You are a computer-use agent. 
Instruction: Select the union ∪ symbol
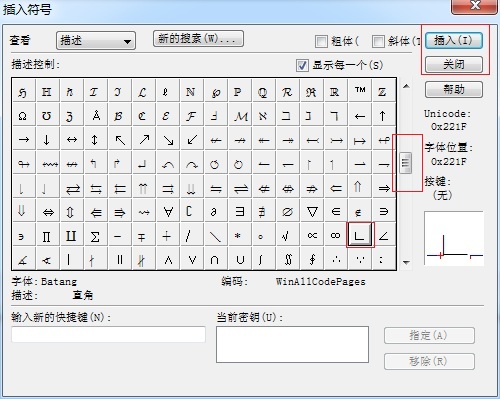point(240,258)
